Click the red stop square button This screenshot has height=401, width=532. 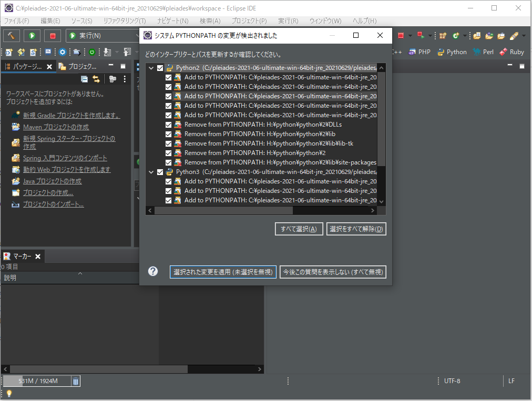click(53, 36)
